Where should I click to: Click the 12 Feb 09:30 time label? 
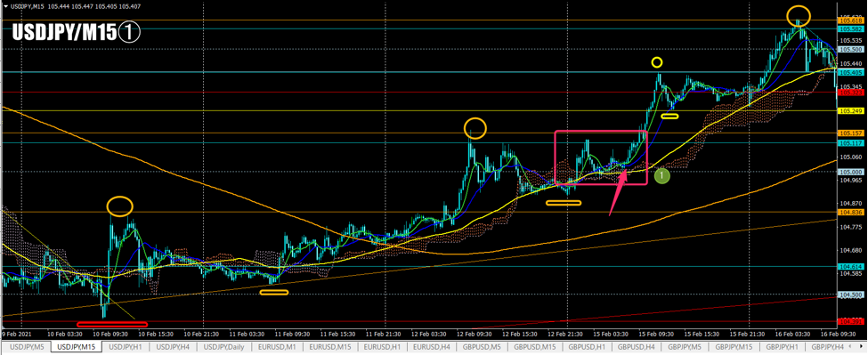coord(475,335)
